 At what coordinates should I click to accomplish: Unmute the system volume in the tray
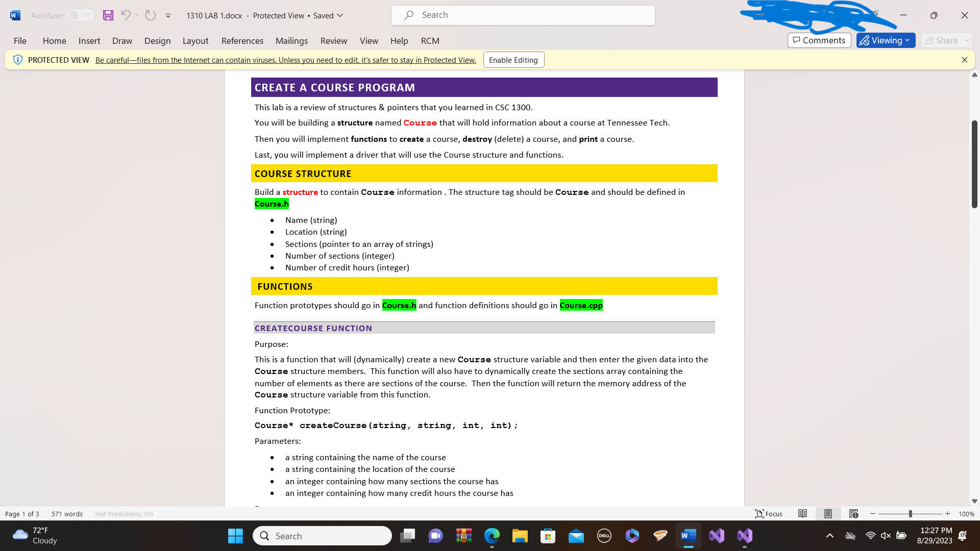click(885, 536)
